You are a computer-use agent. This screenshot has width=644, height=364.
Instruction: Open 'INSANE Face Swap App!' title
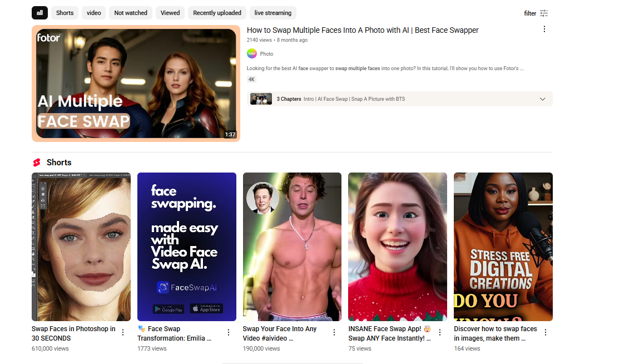pos(389,333)
